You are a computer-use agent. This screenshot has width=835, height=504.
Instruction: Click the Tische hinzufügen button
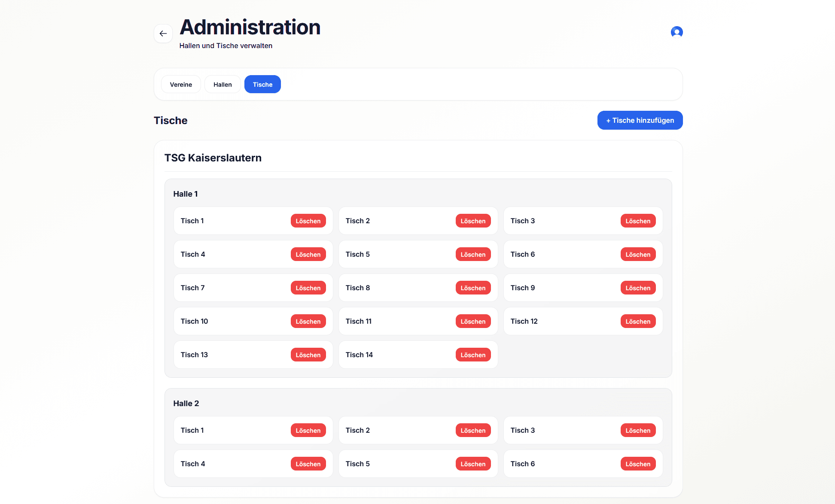pyautogui.click(x=640, y=121)
